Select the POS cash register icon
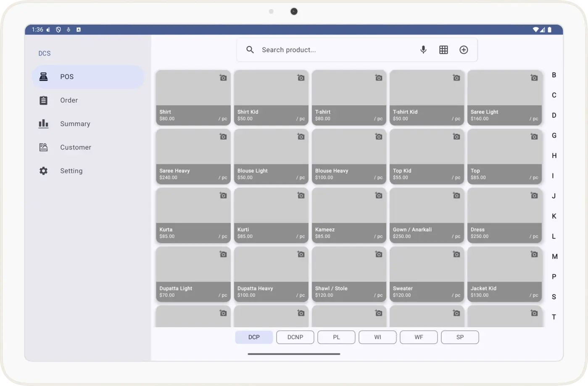 click(43, 76)
